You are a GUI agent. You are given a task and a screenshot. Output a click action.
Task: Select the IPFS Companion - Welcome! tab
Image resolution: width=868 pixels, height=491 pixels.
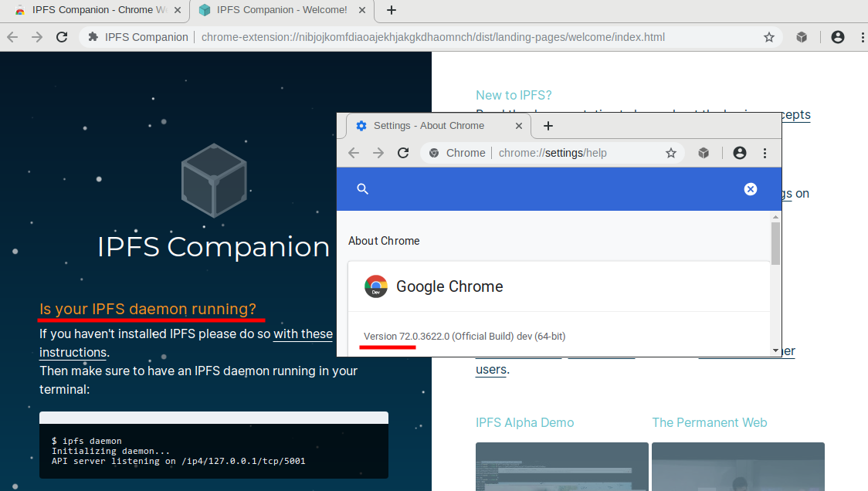tap(281, 10)
